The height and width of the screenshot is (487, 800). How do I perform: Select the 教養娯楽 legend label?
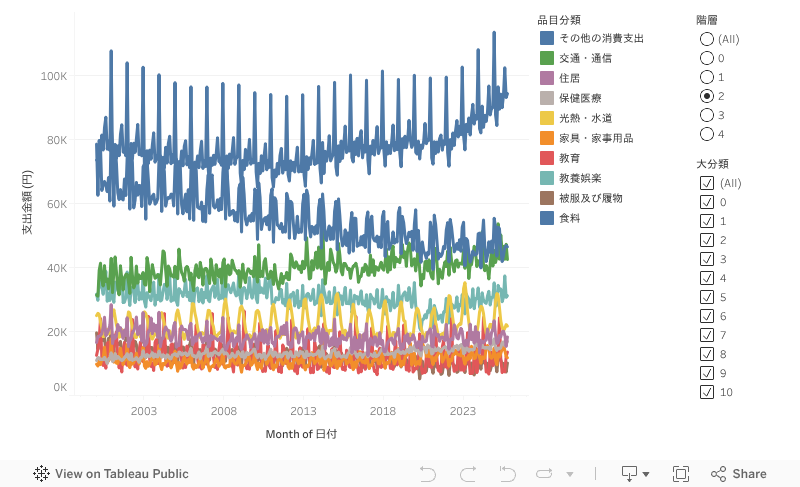(x=580, y=178)
